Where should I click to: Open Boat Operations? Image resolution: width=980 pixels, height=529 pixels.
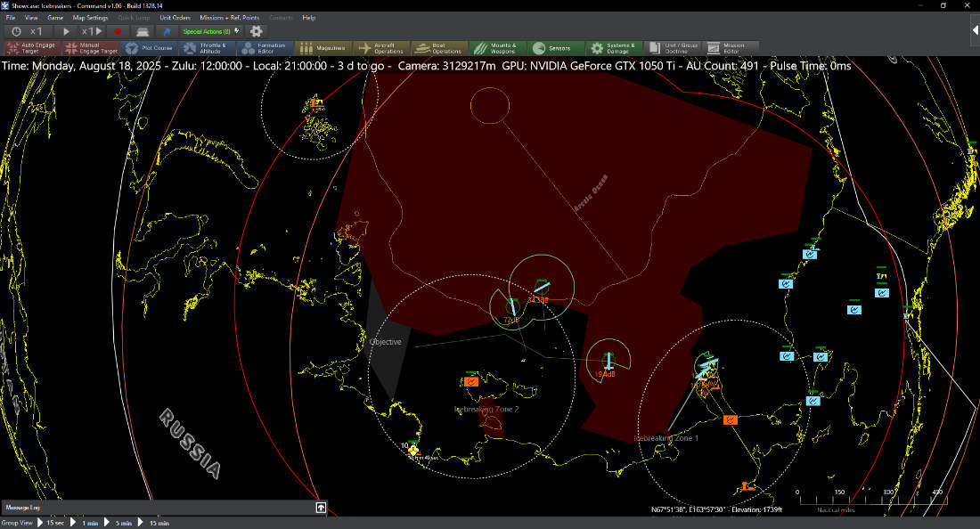click(x=439, y=48)
